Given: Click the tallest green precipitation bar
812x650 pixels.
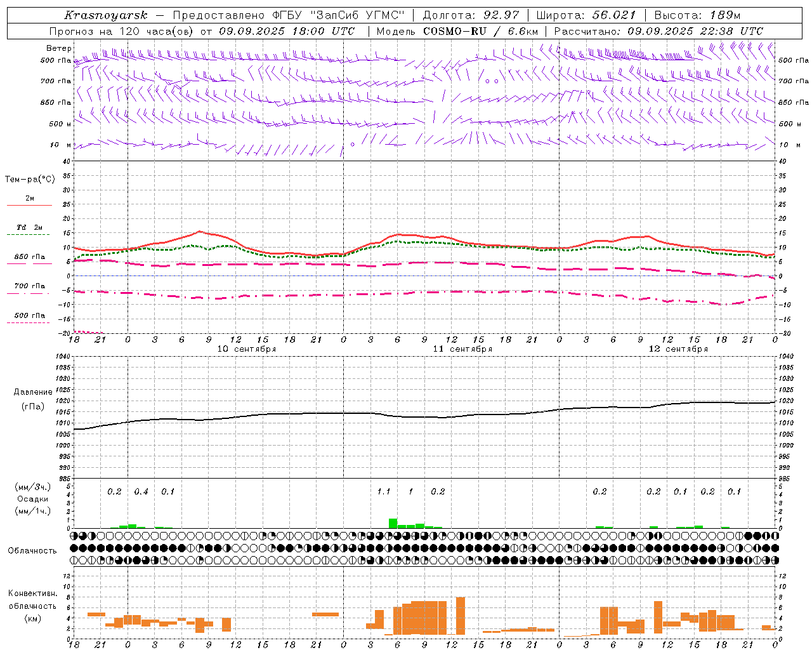Looking at the screenshot, I should point(393,523).
